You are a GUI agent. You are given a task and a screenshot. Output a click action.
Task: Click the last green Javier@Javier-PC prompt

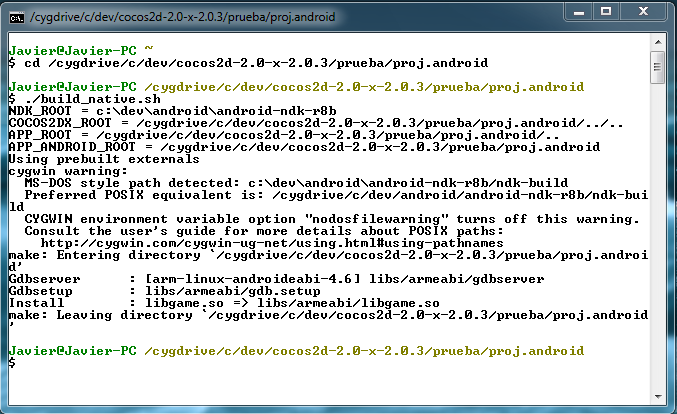(73, 351)
